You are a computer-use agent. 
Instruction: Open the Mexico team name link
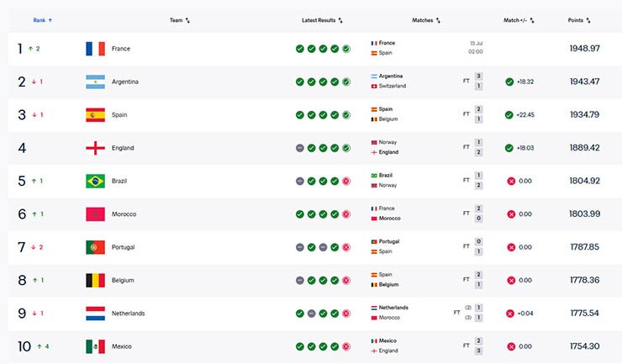[121, 346]
